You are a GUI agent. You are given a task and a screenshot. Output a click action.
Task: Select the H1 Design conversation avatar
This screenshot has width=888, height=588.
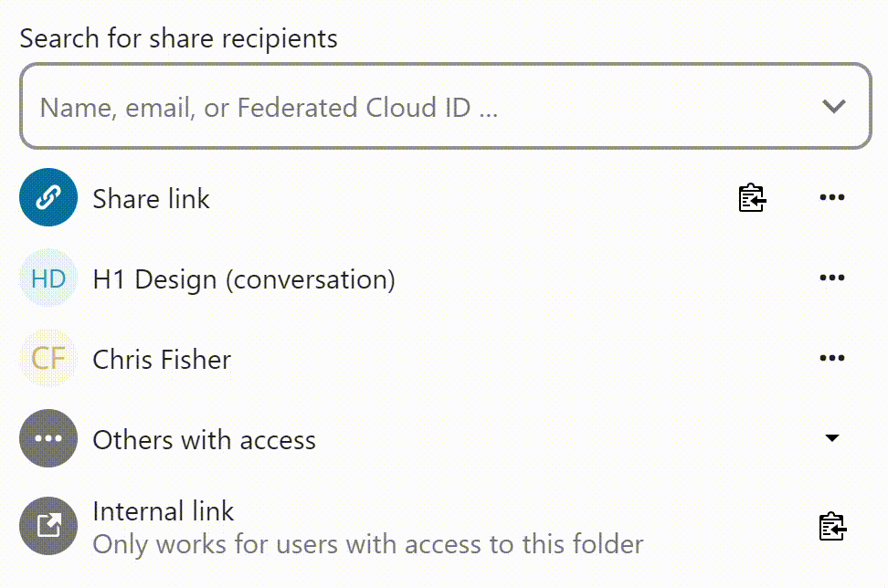coord(48,278)
